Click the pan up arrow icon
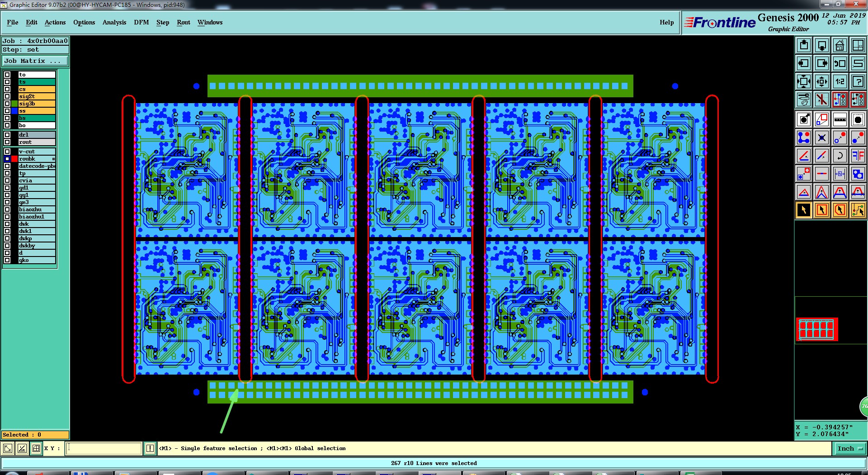Viewport: 868px width, 475px height. [x=804, y=45]
